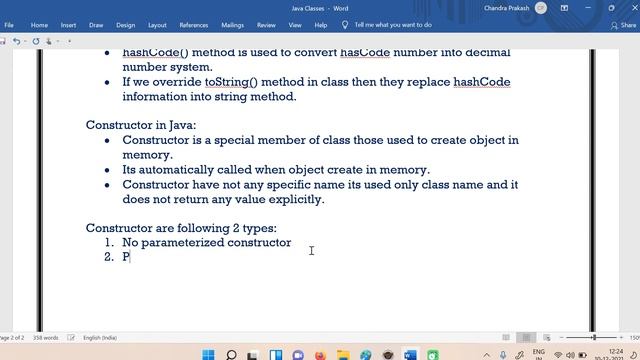Switch to the Insert ribbon tab

(x=68, y=25)
